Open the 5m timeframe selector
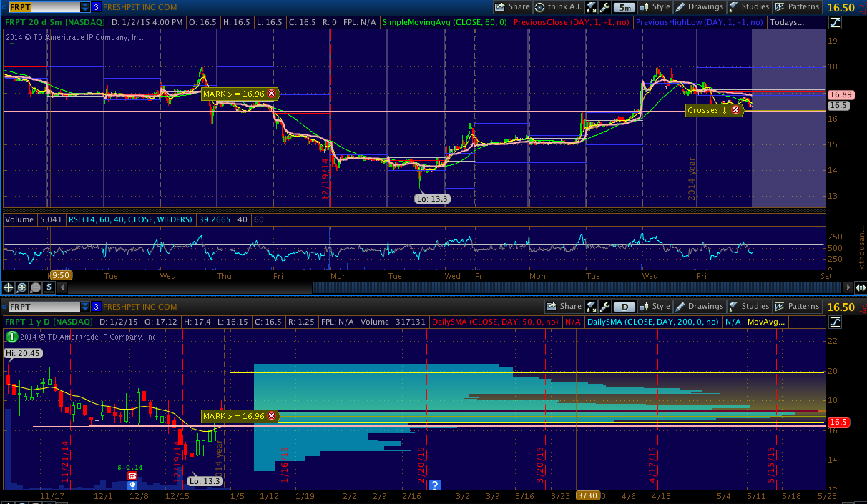The width and height of the screenshot is (867, 504). pos(624,7)
